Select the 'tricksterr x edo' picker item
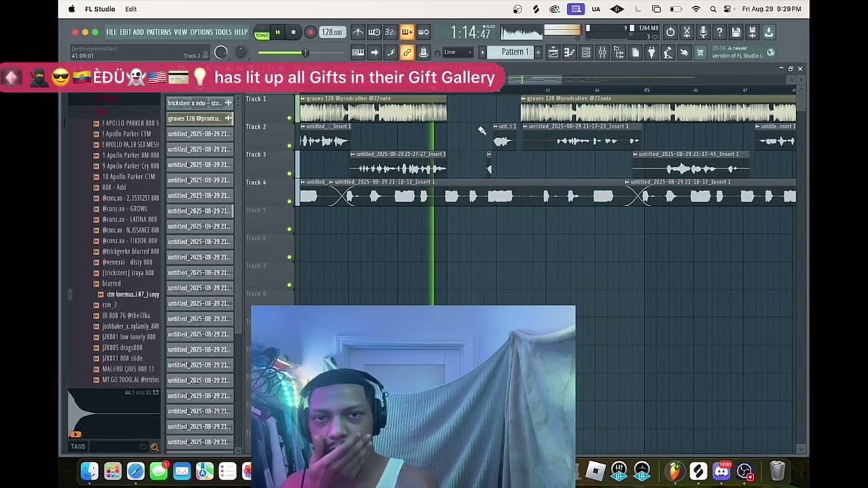The height and width of the screenshot is (488, 868). click(x=199, y=103)
